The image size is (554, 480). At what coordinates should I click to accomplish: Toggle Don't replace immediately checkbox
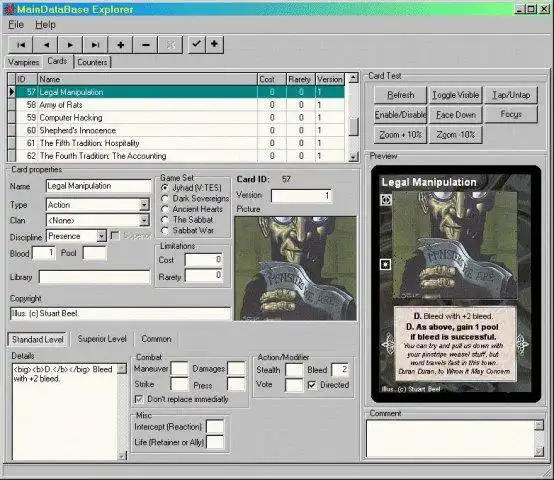point(139,399)
